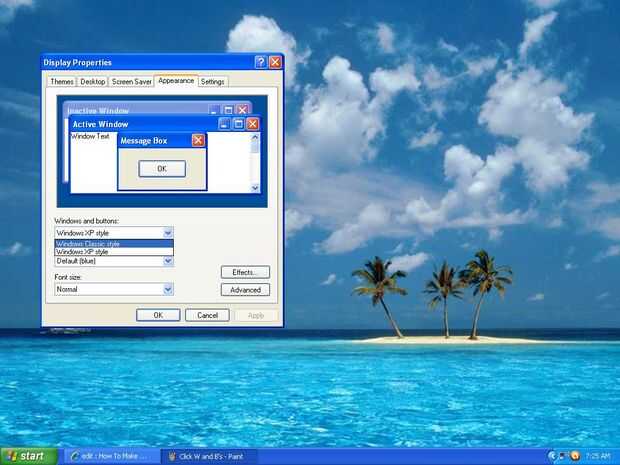Click the orange system tray icon
Viewport: 620px width, 465px height.
click(x=575, y=456)
